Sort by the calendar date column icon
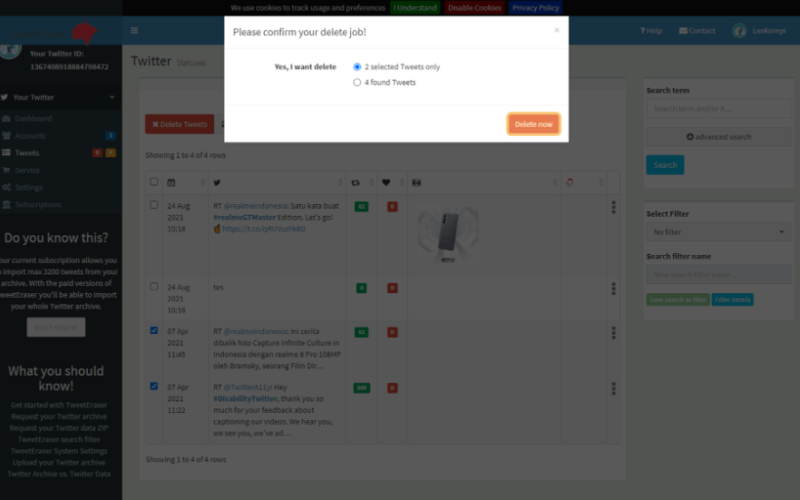Screen dimensions: 800x500 click(x=171, y=182)
